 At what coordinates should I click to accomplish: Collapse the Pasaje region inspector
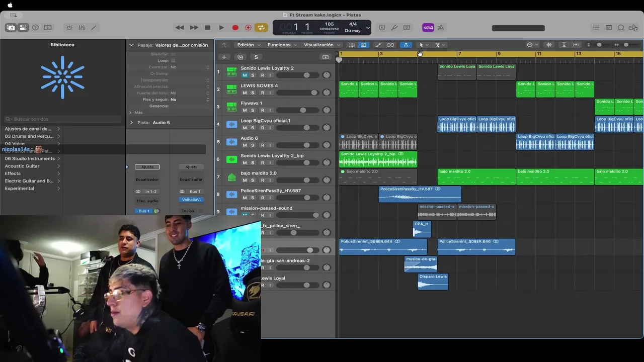131,45
